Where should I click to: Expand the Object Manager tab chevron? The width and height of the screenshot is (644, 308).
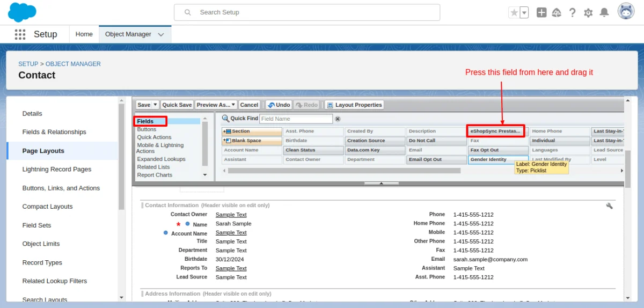(161, 34)
